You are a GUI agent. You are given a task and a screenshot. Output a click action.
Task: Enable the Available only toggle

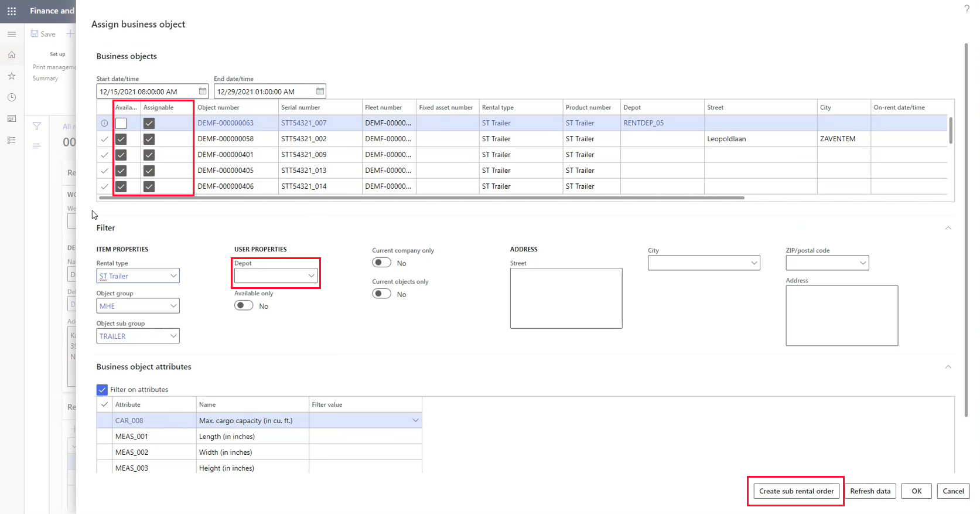pyautogui.click(x=244, y=305)
